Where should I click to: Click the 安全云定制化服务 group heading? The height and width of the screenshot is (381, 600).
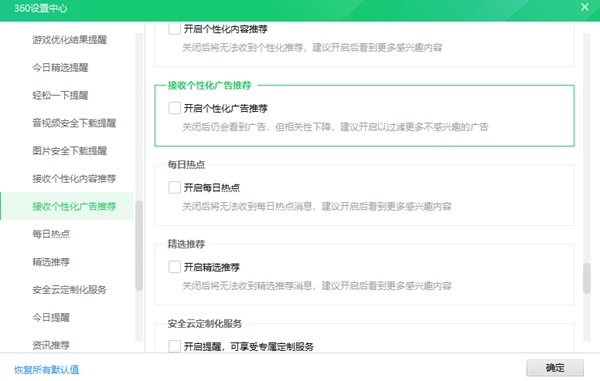tap(205, 323)
